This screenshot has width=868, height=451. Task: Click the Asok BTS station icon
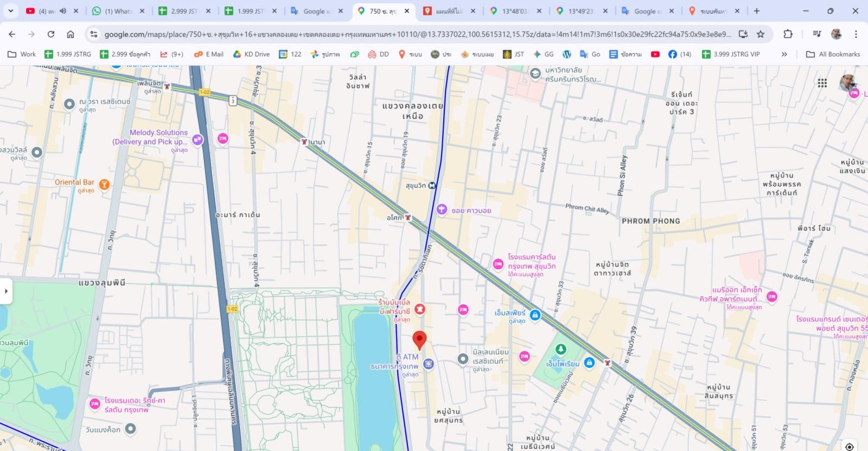[408, 218]
